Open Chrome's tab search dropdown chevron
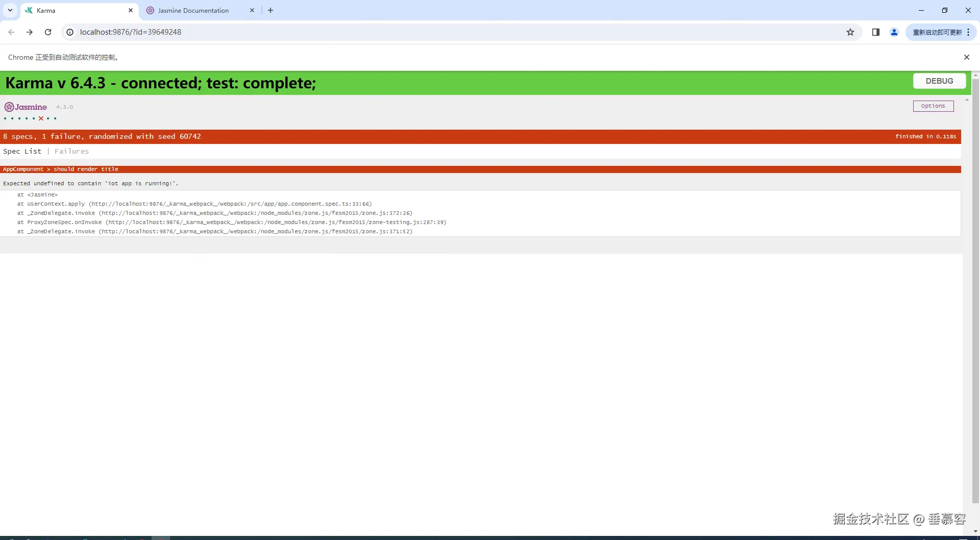 [10, 10]
